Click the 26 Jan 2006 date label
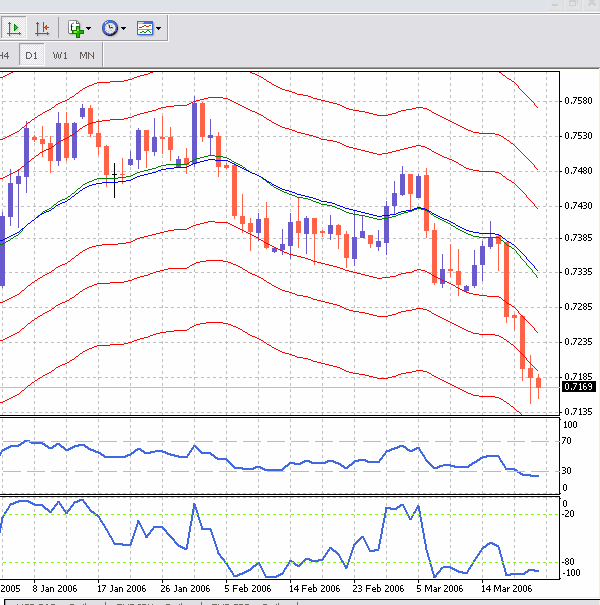Image resolution: width=600 pixels, height=605 pixels. pos(186,589)
